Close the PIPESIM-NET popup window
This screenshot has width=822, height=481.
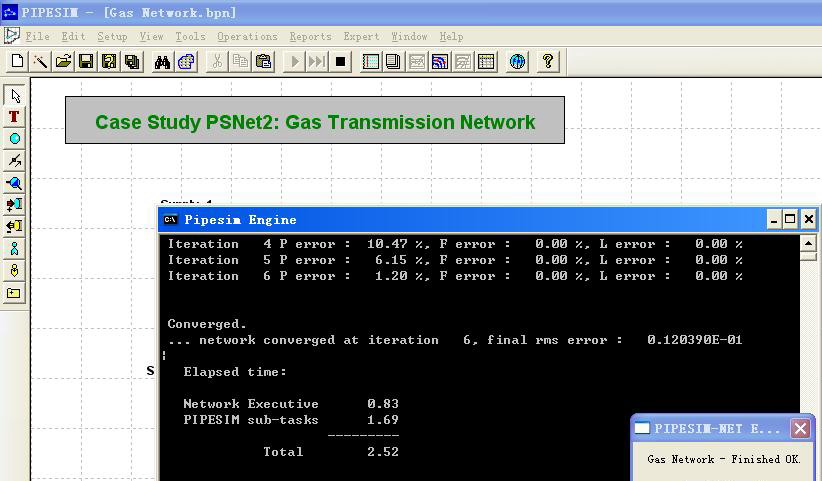tap(801, 429)
